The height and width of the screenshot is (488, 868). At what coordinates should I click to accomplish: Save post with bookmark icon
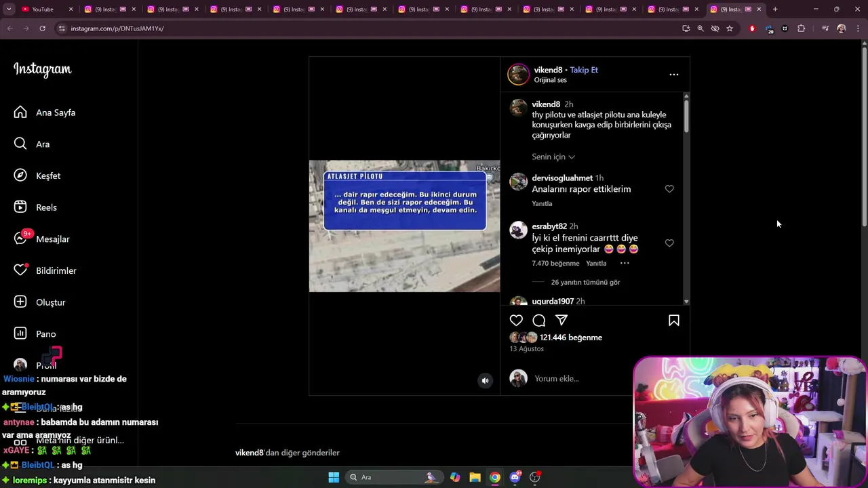674,320
